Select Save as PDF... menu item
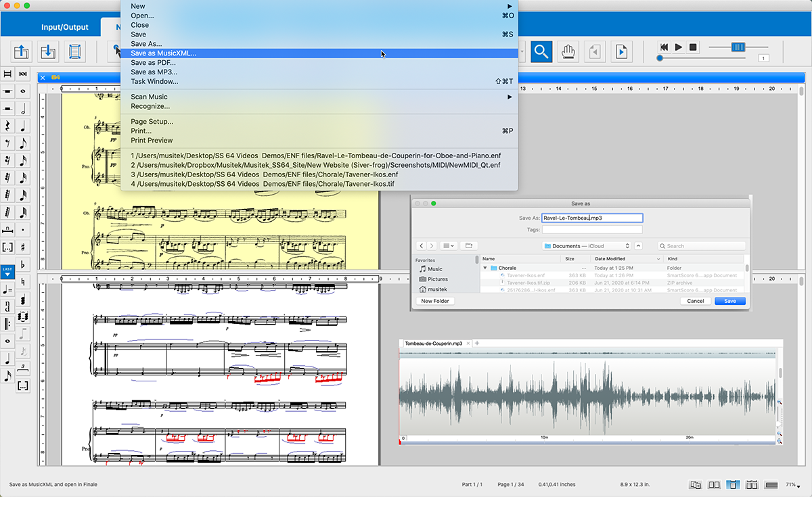This screenshot has height=522, width=812. point(319,63)
